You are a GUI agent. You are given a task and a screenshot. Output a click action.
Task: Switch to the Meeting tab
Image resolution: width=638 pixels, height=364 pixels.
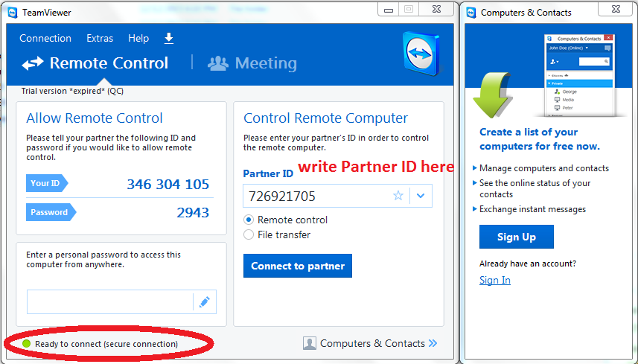coord(252,63)
